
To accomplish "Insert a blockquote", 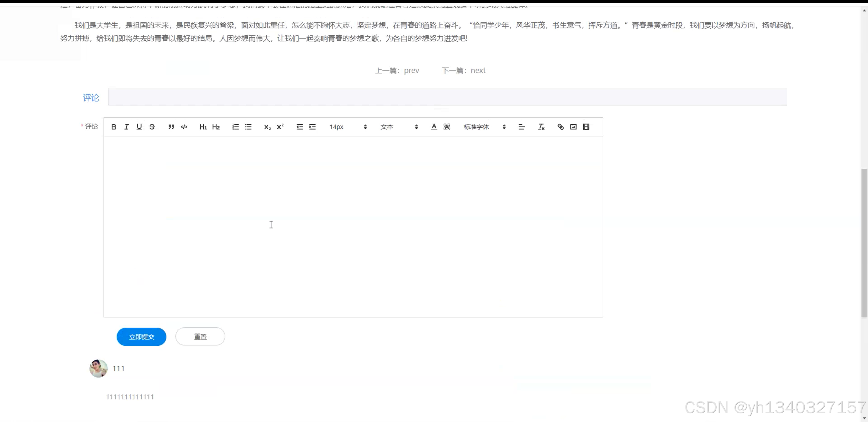I will [x=171, y=127].
